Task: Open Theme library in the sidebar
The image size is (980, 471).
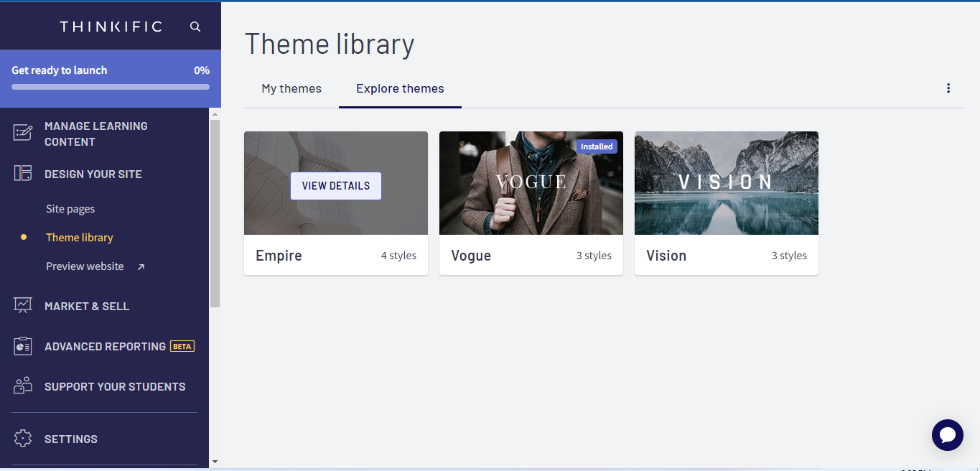Action: (x=80, y=238)
